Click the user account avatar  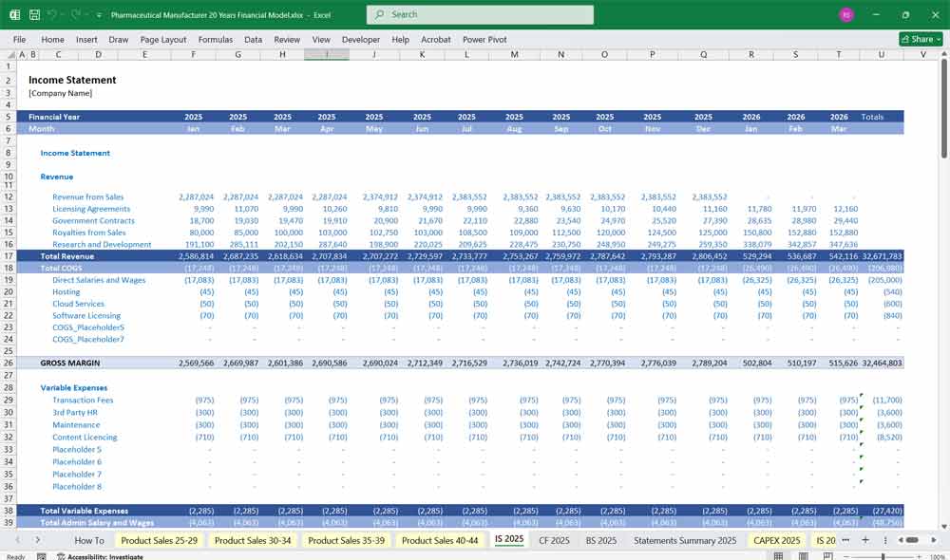click(x=846, y=14)
